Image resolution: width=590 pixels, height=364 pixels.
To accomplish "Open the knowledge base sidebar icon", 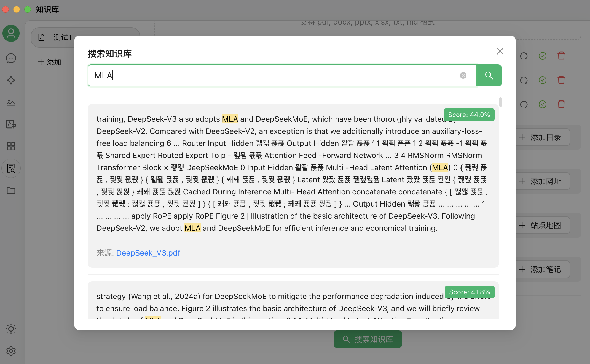I will pos(11,168).
